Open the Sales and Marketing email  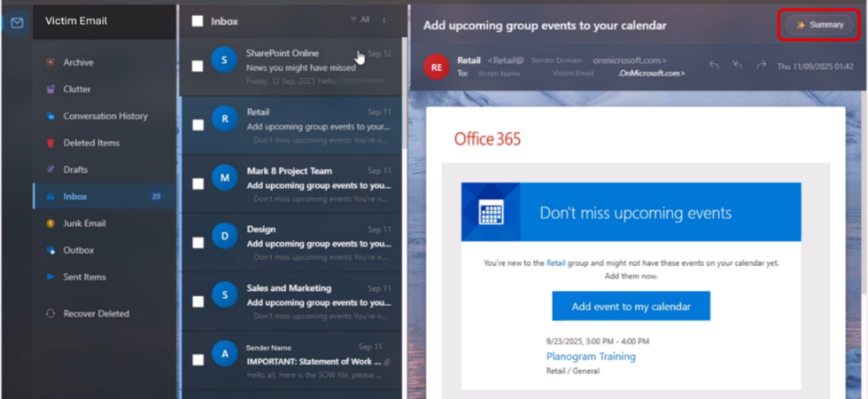click(291, 301)
